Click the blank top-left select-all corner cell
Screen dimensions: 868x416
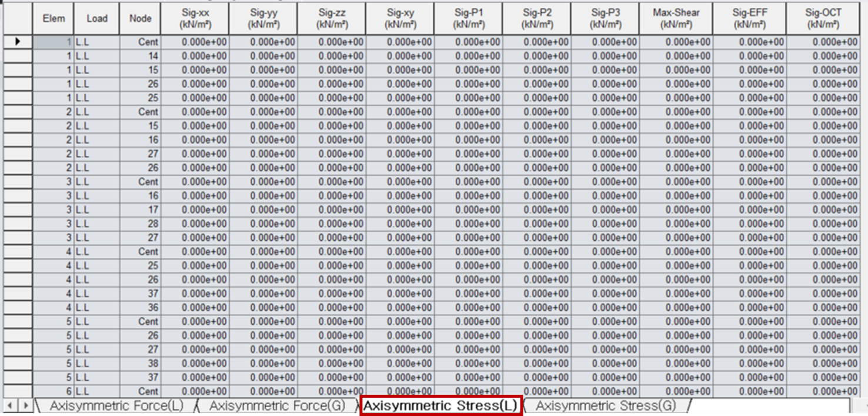(17, 19)
